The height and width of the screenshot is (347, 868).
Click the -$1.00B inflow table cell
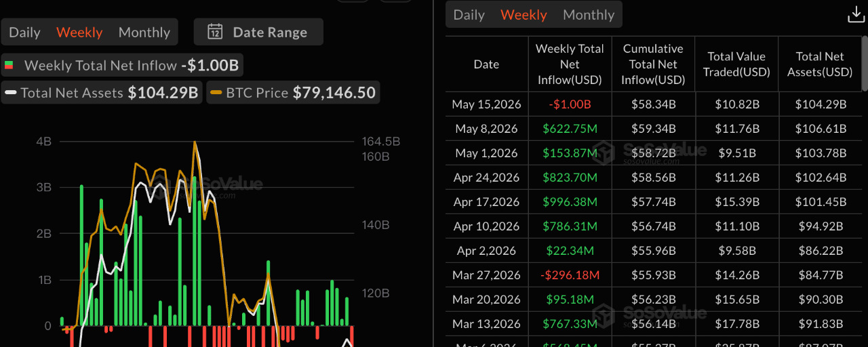point(570,104)
